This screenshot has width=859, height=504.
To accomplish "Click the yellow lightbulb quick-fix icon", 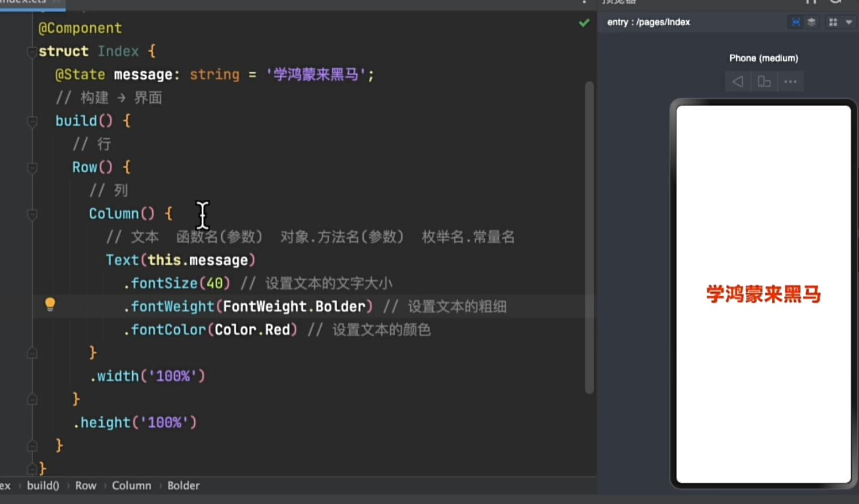I will 50,304.
